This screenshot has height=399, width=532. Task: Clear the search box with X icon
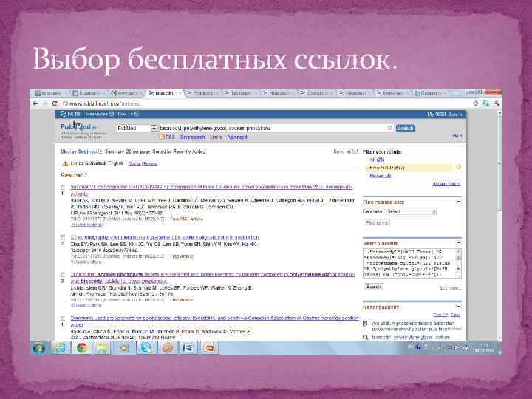tap(389, 128)
